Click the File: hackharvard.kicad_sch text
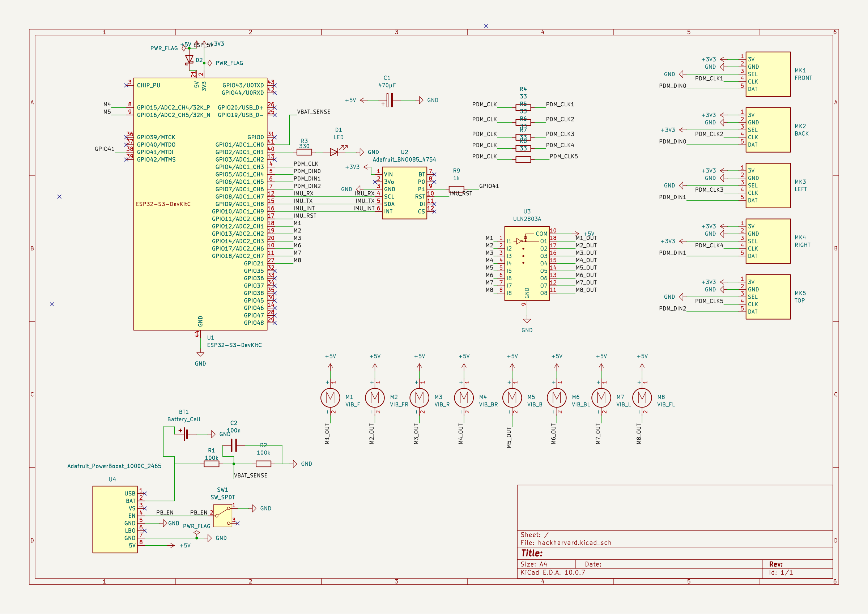 [566, 543]
